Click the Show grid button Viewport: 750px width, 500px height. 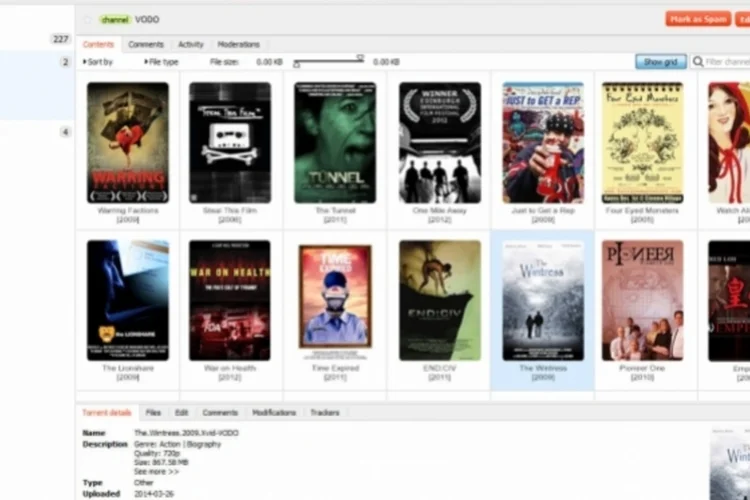661,62
